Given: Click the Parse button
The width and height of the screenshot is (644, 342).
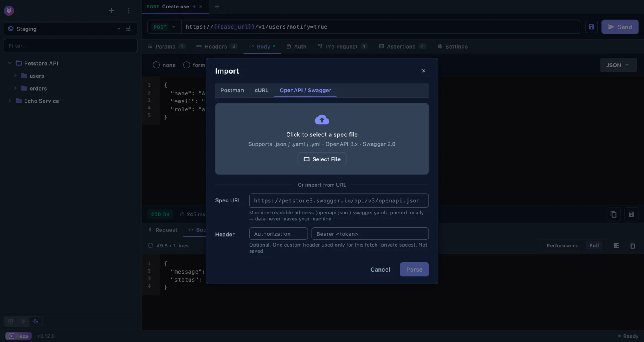Looking at the screenshot, I should click(x=414, y=270).
